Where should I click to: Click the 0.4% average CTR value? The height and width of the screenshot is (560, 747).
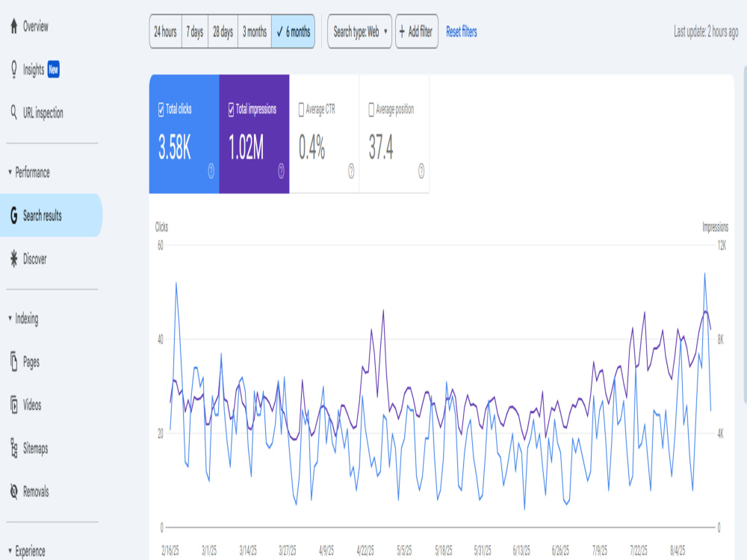coord(312,146)
